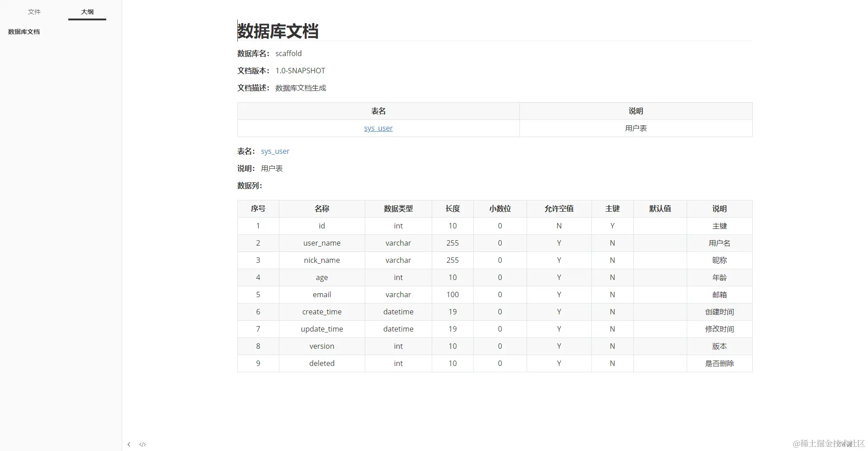Click the 数据列 label
The image size is (868, 451).
pyautogui.click(x=250, y=185)
